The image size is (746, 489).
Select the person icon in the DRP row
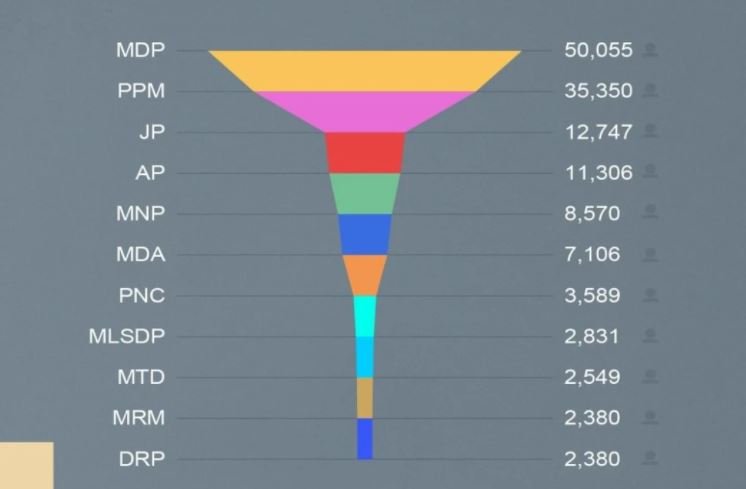tap(652, 459)
